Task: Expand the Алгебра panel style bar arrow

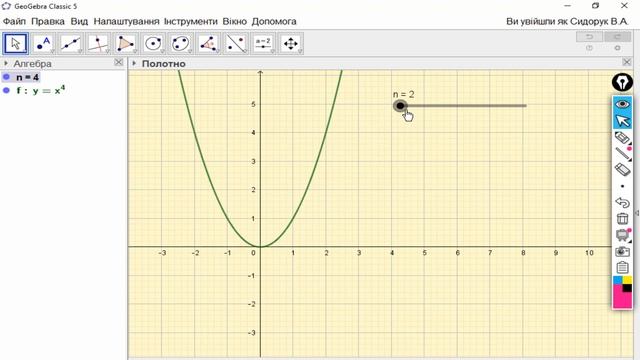Action: coord(6,64)
